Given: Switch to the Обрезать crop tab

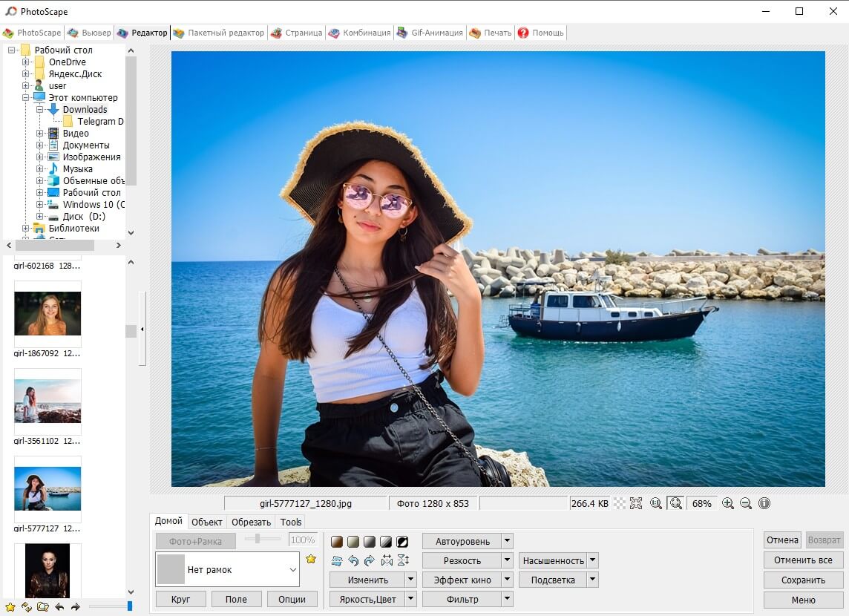Looking at the screenshot, I should pos(251,521).
